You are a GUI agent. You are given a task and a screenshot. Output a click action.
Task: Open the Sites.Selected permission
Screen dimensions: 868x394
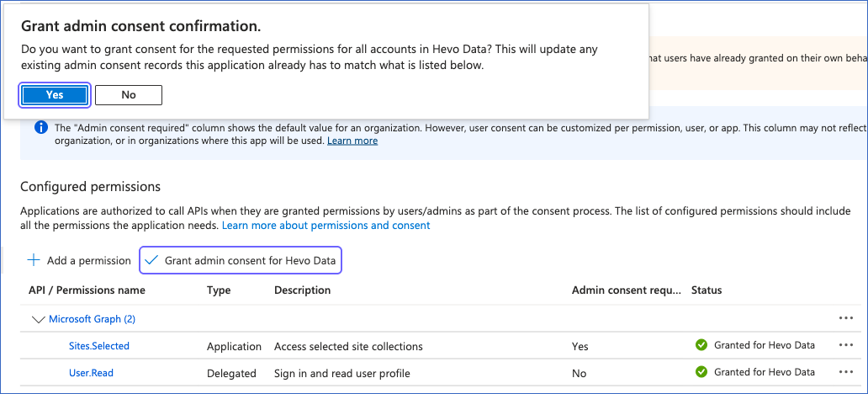(99, 346)
